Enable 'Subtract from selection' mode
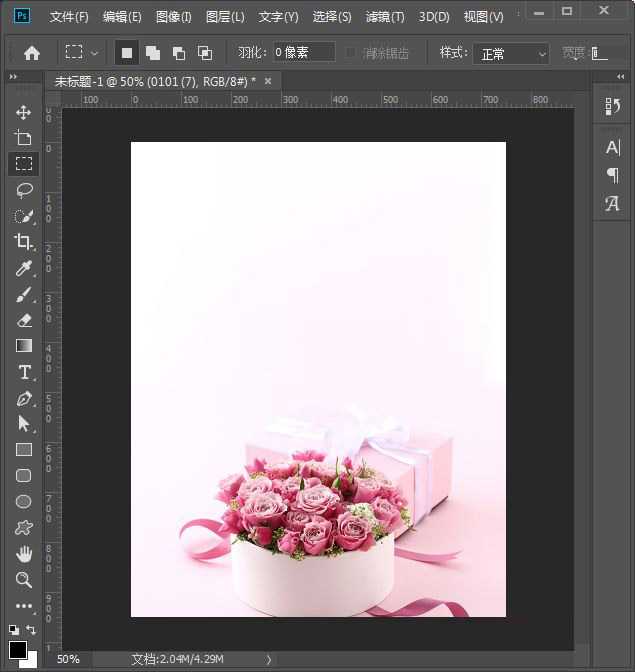Image resolution: width=635 pixels, height=672 pixels. (x=179, y=53)
